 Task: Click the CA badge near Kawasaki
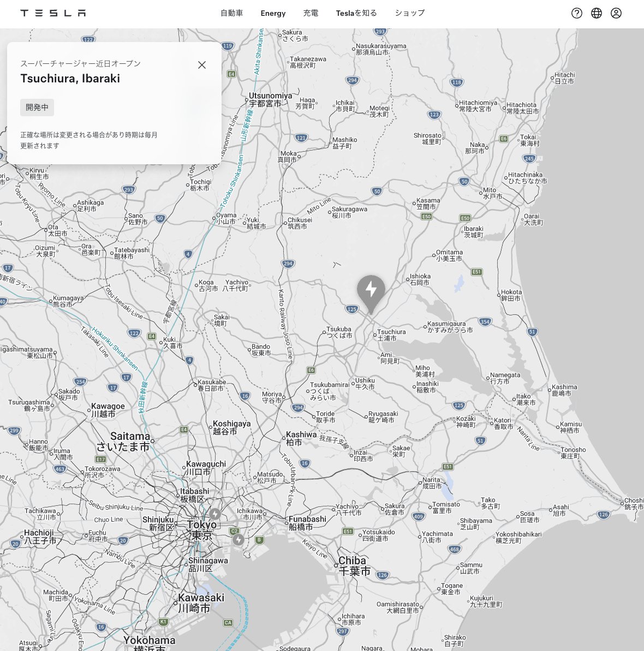point(228,623)
